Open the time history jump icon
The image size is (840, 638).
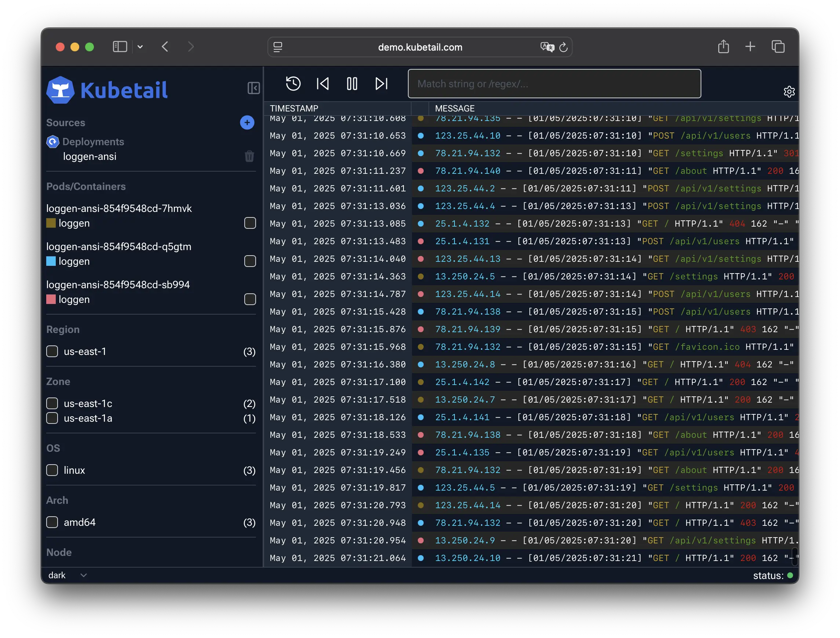(x=293, y=84)
